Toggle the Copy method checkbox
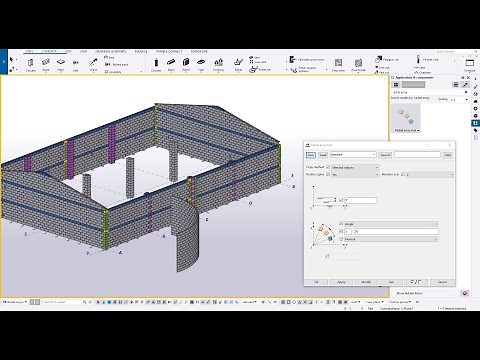Viewport: 480px width, 360px height. pos(328,167)
